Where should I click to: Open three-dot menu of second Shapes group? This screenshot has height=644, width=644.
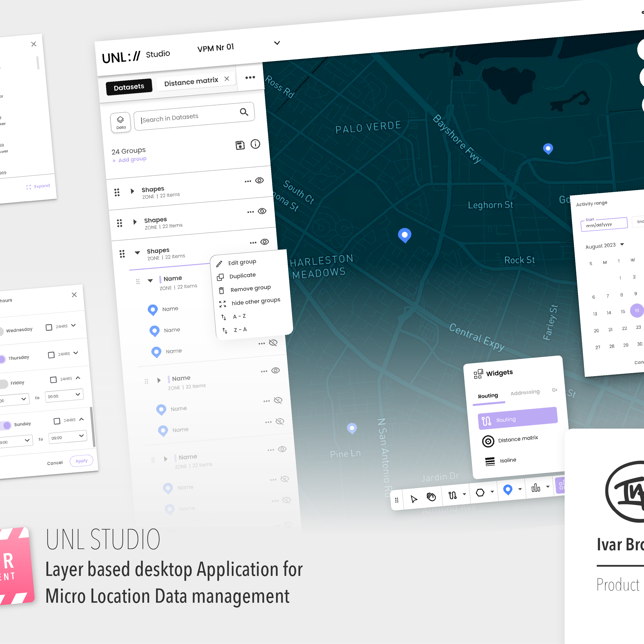[x=250, y=212]
